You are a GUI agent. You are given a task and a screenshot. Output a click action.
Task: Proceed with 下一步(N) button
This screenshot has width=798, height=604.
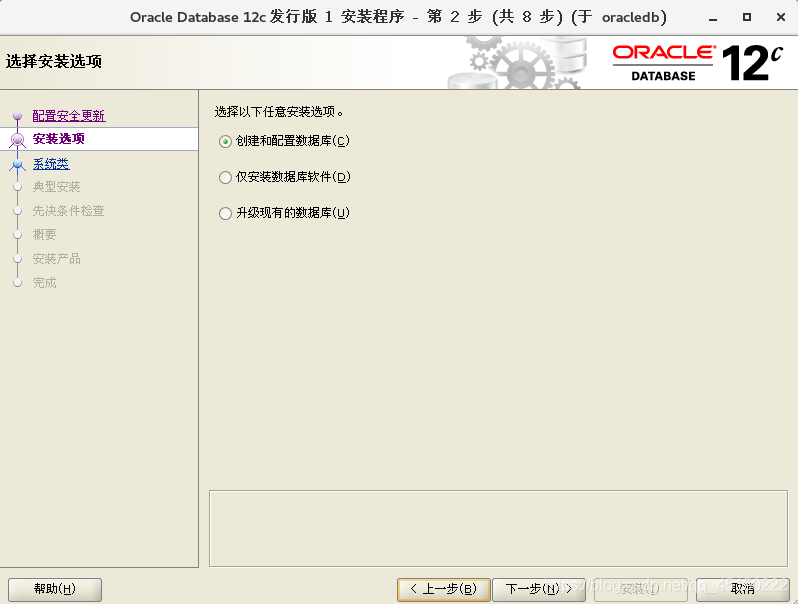pos(538,589)
